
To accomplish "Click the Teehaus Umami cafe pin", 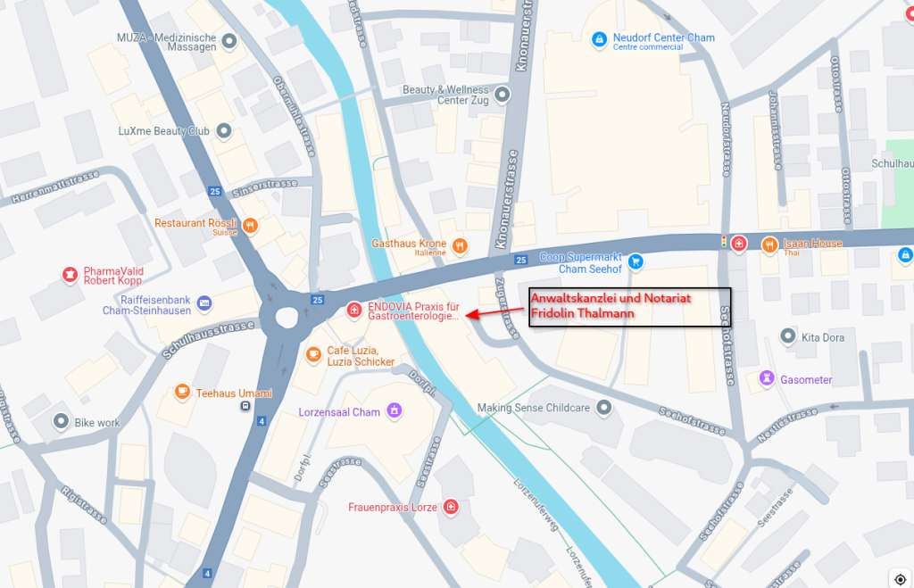I will click(x=182, y=392).
